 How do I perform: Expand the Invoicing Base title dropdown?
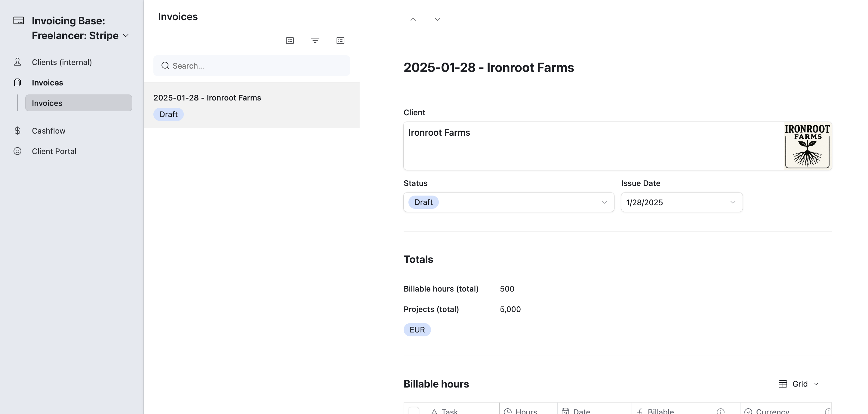tap(126, 36)
